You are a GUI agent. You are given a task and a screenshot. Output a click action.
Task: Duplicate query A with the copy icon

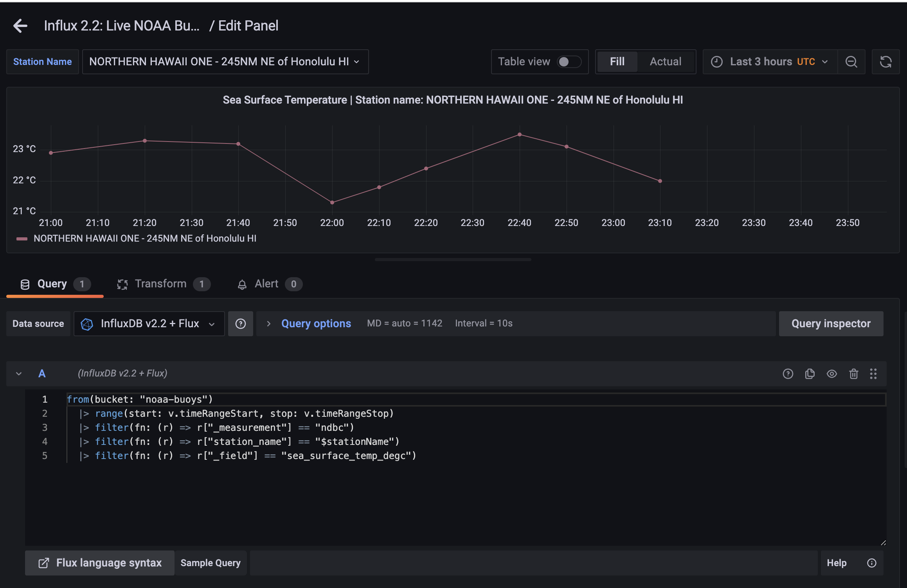coord(810,374)
